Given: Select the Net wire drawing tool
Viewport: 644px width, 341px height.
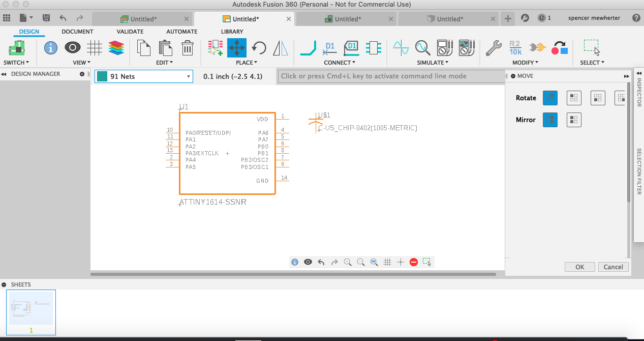Looking at the screenshot, I should [x=309, y=48].
